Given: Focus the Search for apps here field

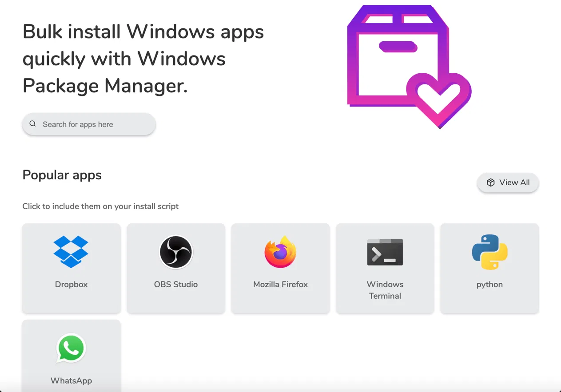Looking at the screenshot, I should pyautogui.click(x=89, y=124).
